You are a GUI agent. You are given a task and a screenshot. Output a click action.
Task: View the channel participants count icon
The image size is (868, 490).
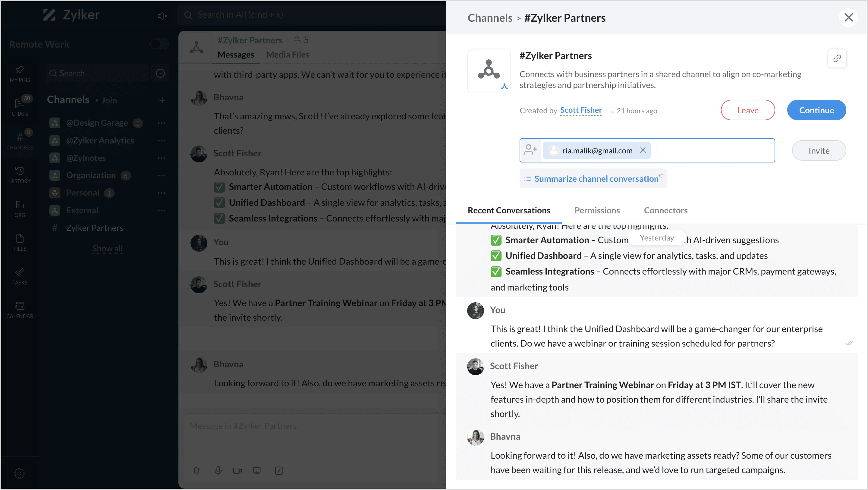coord(300,40)
